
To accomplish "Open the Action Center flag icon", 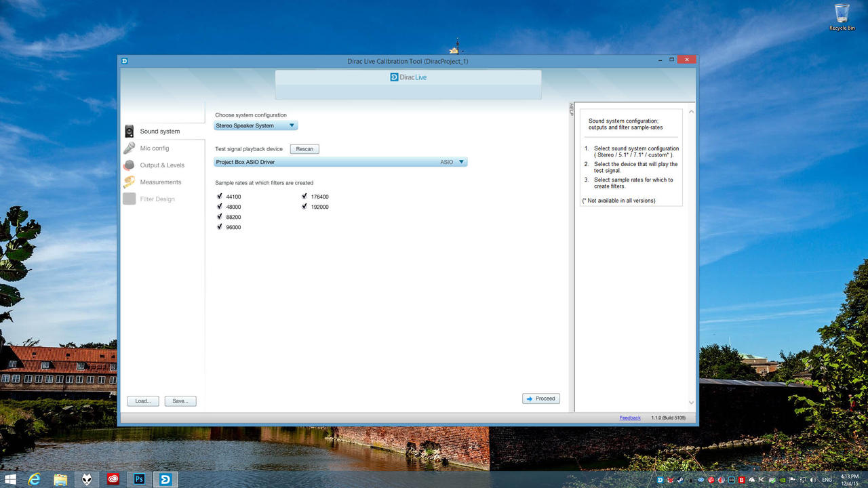I will click(792, 480).
